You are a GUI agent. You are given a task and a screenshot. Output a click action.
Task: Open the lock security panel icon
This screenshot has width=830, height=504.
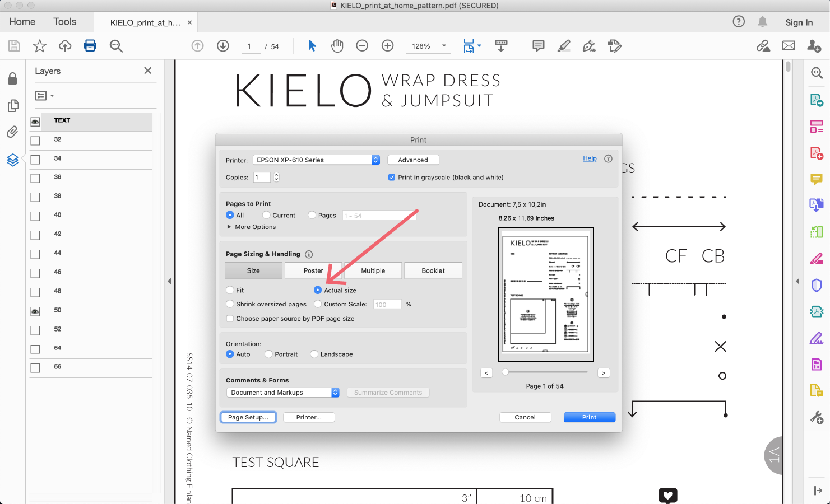(x=12, y=78)
